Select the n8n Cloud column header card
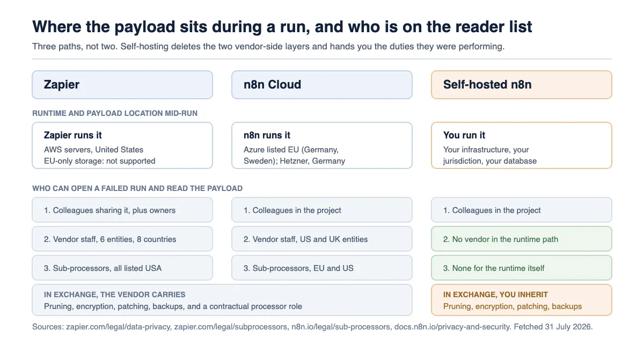 click(x=322, y=85)
